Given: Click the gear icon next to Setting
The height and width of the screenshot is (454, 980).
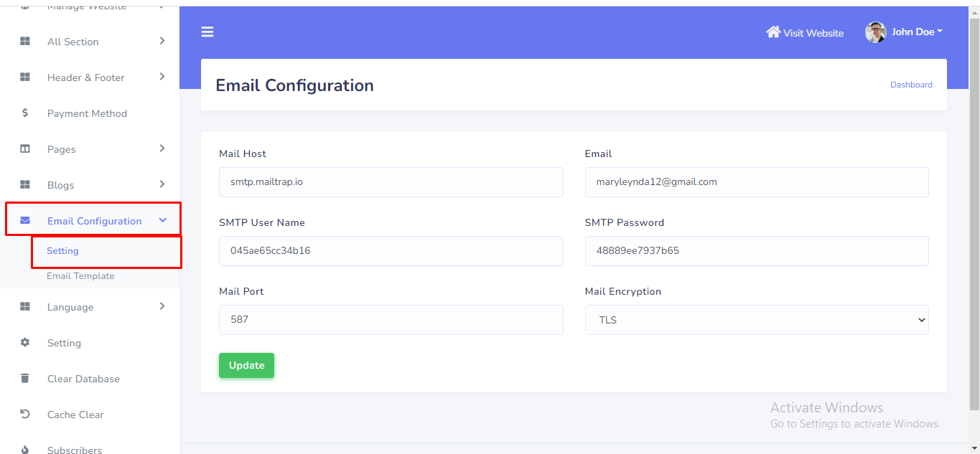Looking at the screenshot, I should click(x=25, y=343).
